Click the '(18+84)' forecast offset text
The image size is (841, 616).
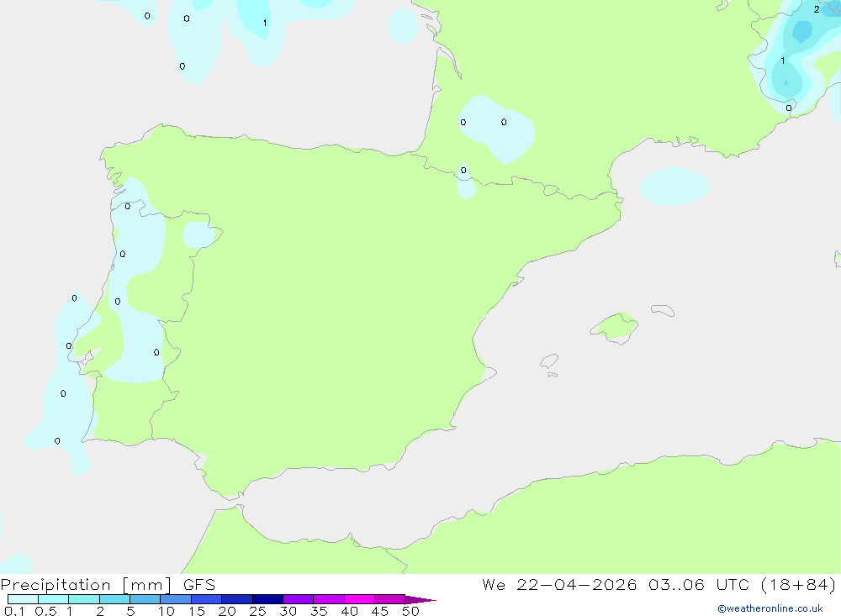(798, 584)
